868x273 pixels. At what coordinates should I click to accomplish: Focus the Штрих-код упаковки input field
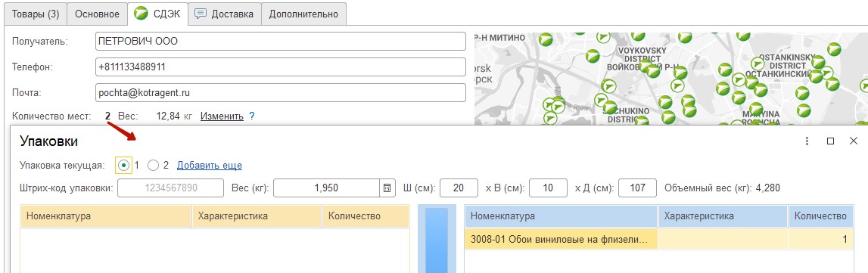tap(170, 188)
